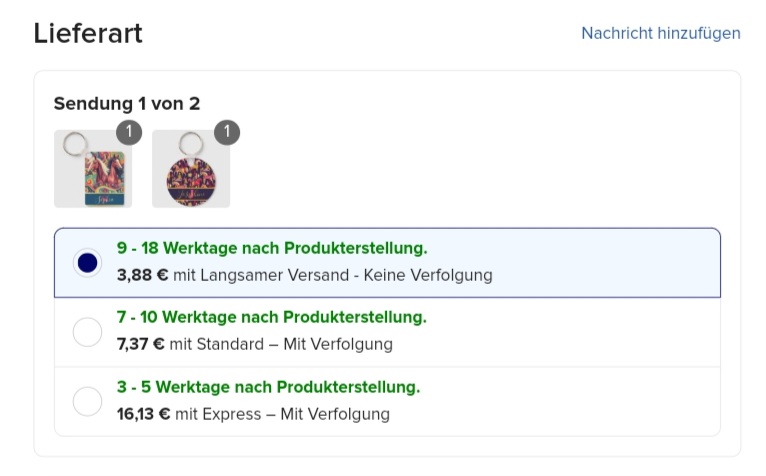
Task: Click quantity badge on the rectangular keychain
Action: (129, 132)
